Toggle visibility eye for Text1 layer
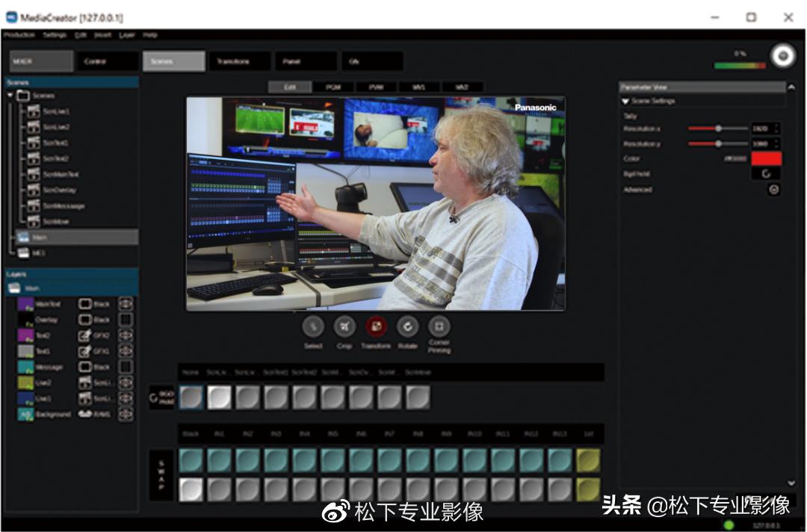This screenshot has width=807, height=532. click(126, 351)
